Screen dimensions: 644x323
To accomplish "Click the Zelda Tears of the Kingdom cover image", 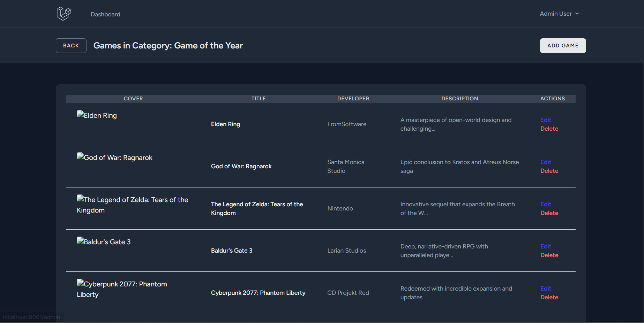I will coord(133,205).
